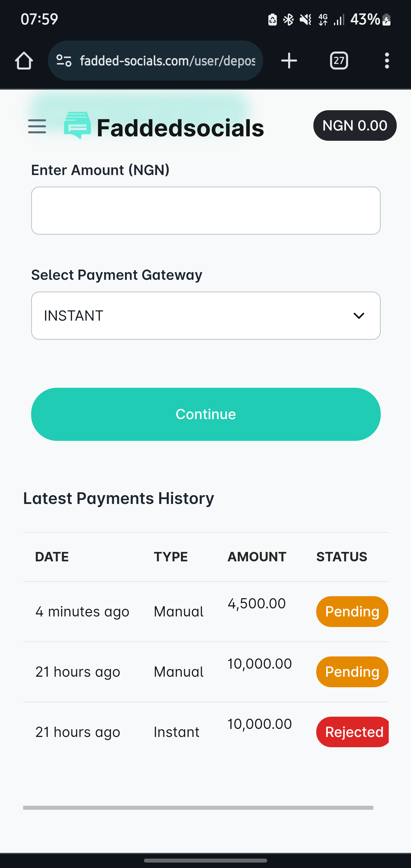Click Pending status on 4,500.00 payment
The width and height of the screenshot is (411, 868).
click(352, 612)
